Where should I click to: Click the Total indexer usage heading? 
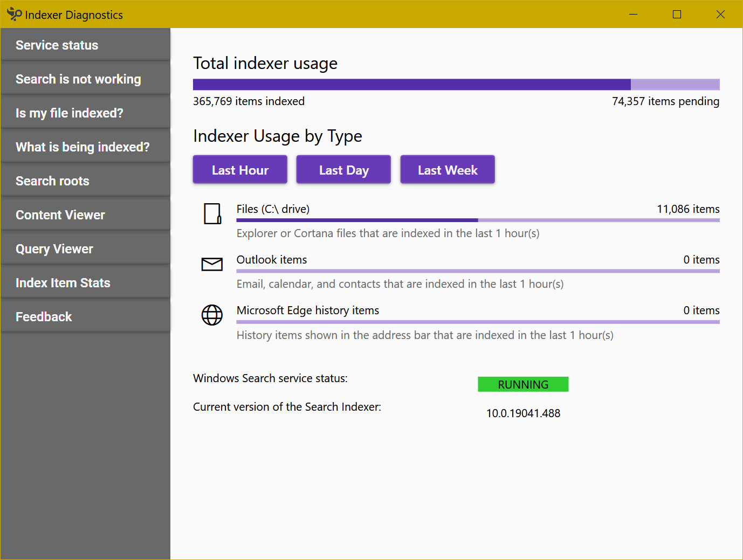[x=265, y=64]
